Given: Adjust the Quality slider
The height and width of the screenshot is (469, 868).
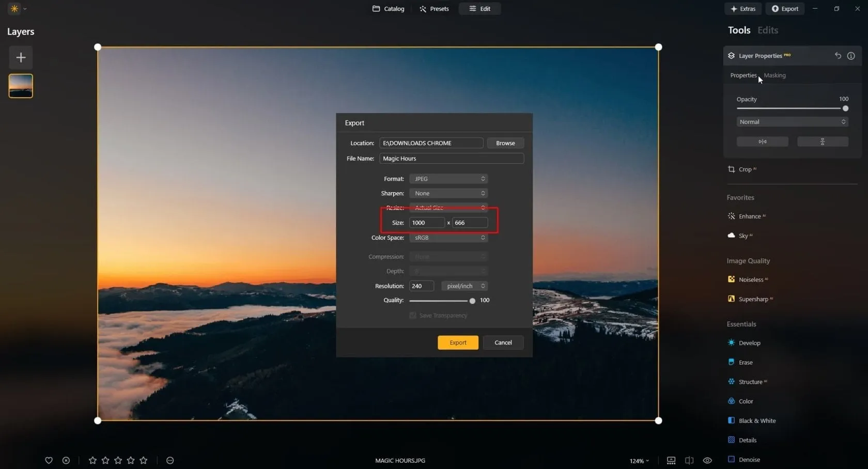Looking at the screenshot, I should pos(471,300).
